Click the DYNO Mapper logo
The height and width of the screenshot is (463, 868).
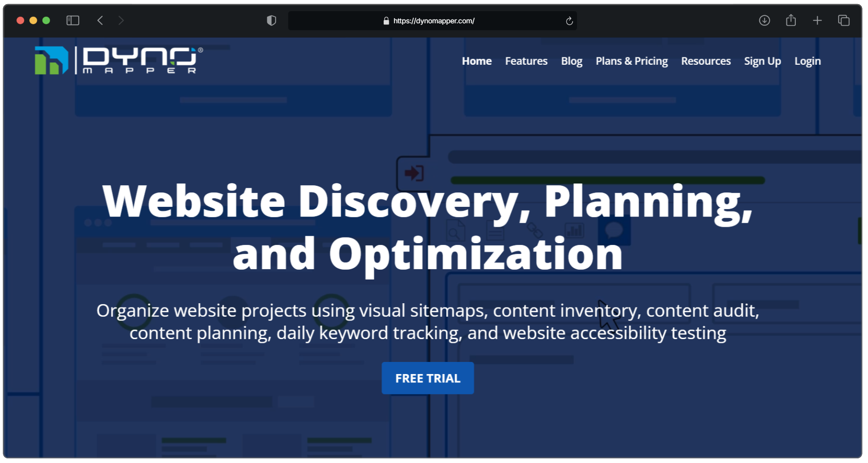(119, 60)
